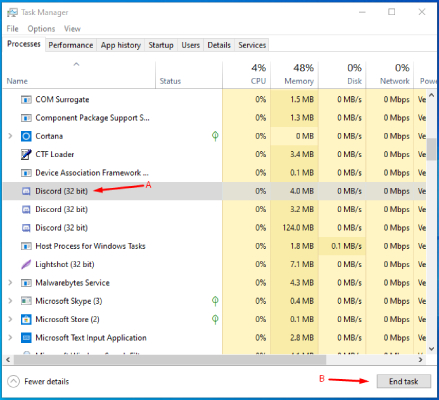Open the File menu
This screenshot has height=400, width=439.
click(12, 29)
